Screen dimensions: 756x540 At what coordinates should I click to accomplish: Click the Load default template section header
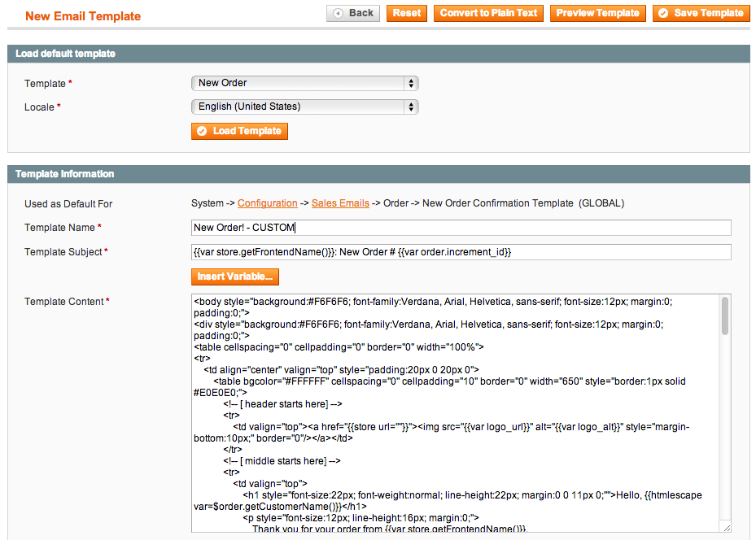[65, 54]
